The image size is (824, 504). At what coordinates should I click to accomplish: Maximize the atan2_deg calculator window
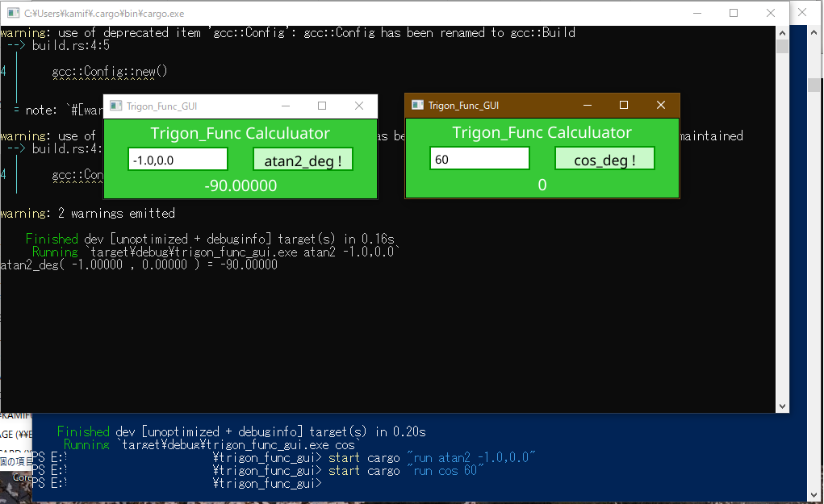click(322, 106)
